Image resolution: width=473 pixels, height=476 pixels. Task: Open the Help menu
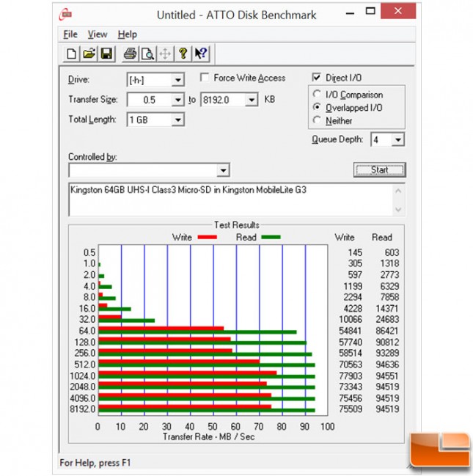pyautogui.click(x=127, y=34)
